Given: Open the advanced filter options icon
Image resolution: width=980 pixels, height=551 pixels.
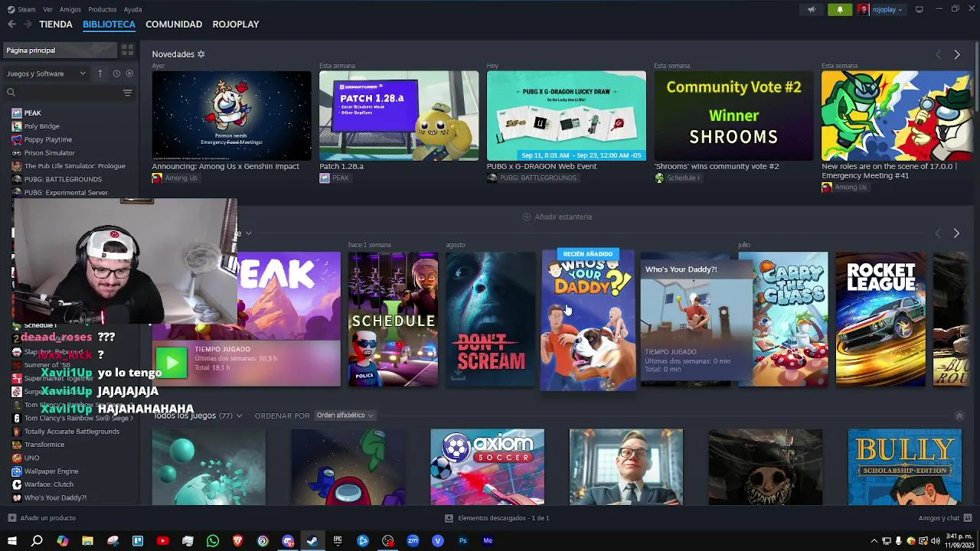Looking at the screenshot, I should pos(128,93).
